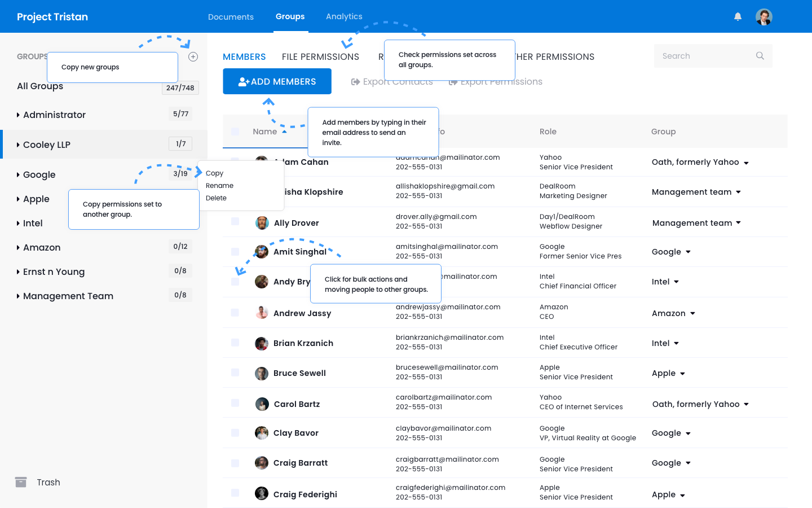
Task: Expand the Amazon group
Action: click(x=18, y=248)
